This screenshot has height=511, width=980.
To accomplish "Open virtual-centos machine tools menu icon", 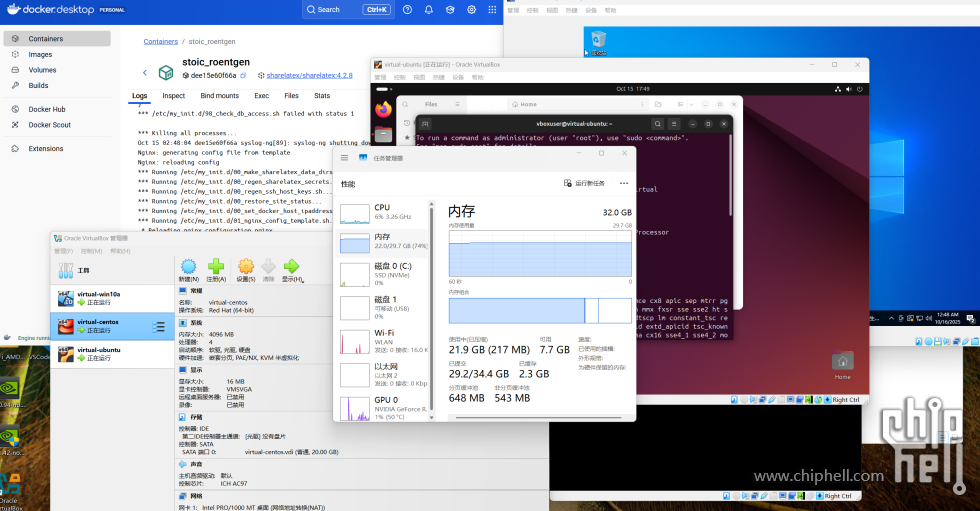I will pyautogui.click(x=159, y=327).
